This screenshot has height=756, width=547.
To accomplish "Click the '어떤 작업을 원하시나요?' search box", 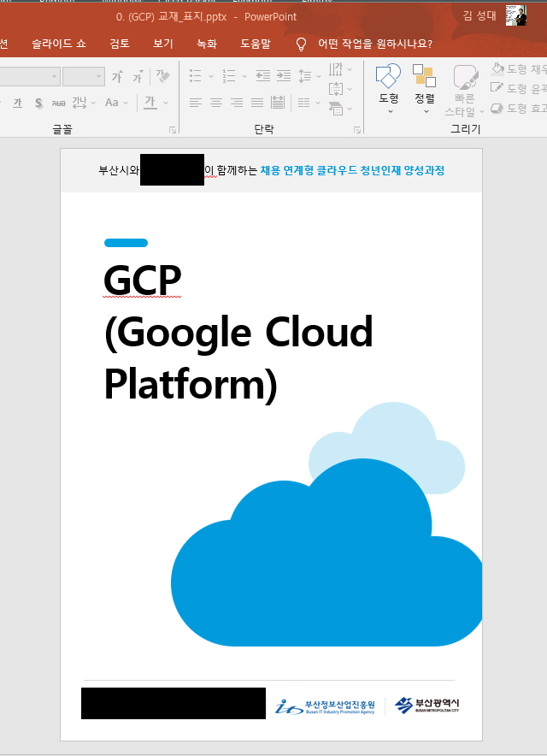I will tap(375, 44).
